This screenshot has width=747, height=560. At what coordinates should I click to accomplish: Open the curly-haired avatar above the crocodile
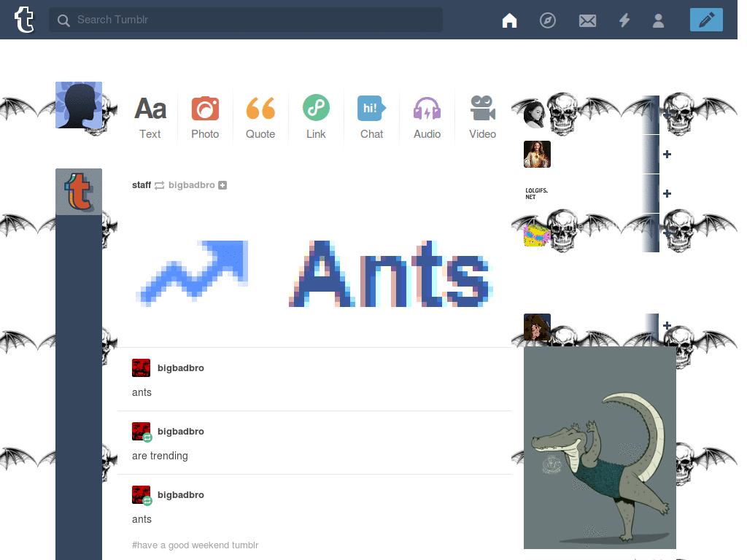click(537, 327)
